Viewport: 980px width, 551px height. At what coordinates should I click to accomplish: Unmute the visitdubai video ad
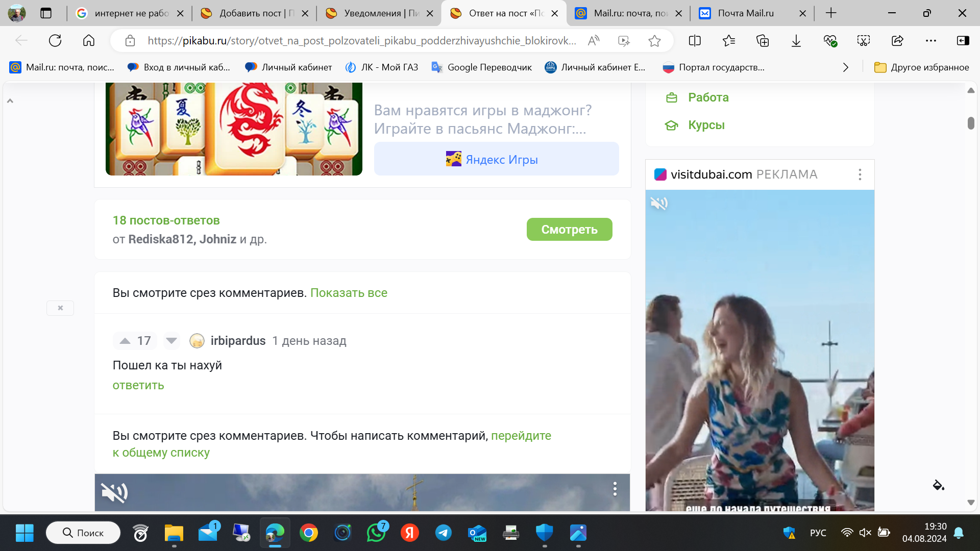point(659,204)
